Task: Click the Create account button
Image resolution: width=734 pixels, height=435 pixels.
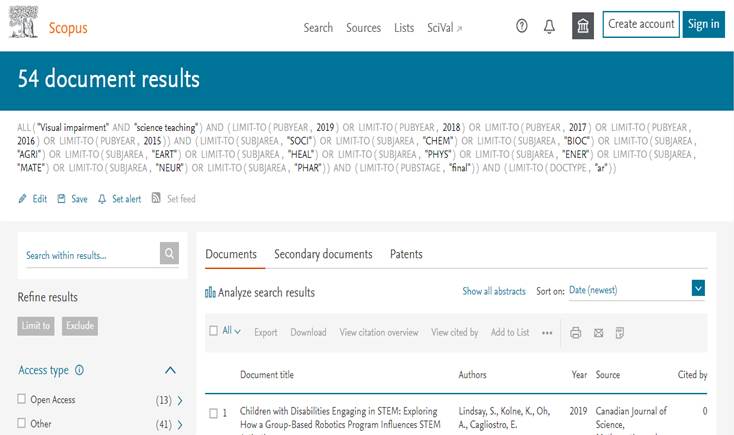Action: pyautogui.click(x=641, y=25)
